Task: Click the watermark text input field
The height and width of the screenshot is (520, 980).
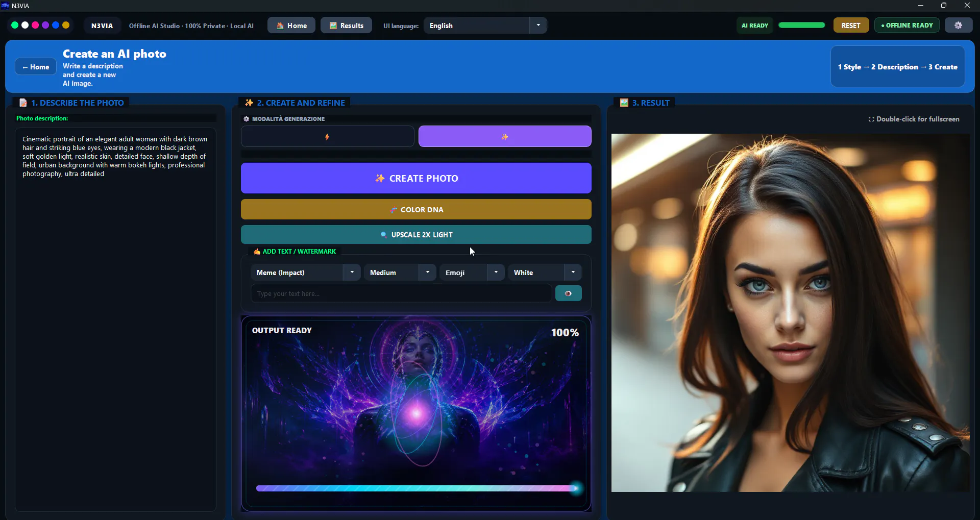Action: tap(401, 293)
